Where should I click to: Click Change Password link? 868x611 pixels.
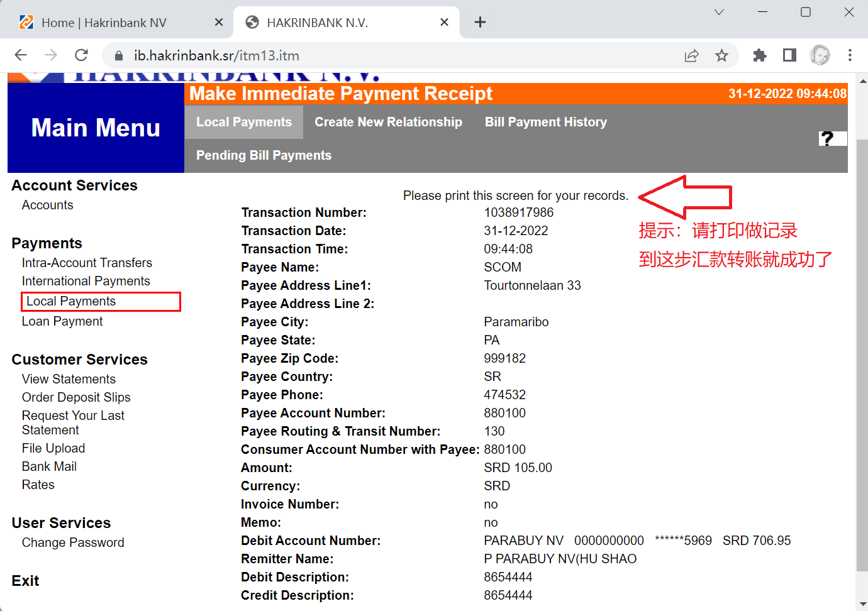tap(73, 542)
